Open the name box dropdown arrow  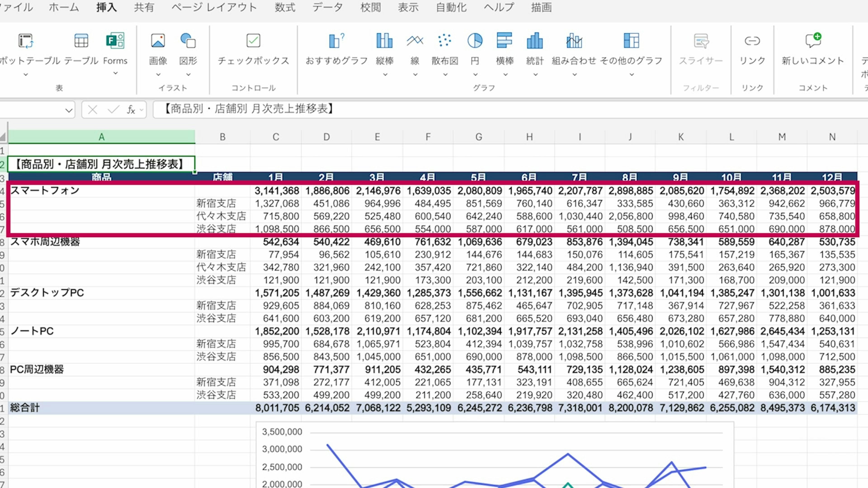click(x=69, y=110)
